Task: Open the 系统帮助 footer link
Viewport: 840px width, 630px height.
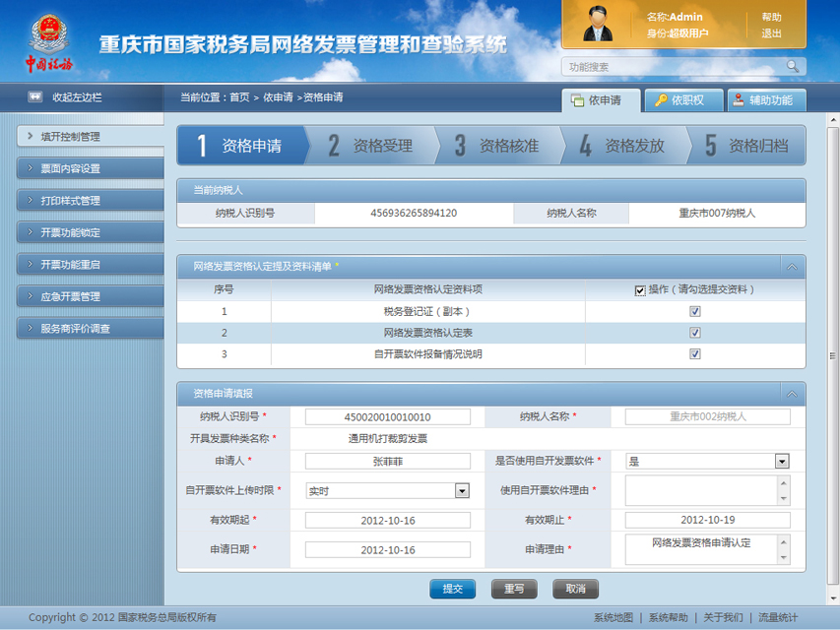Action: point(668,617)
